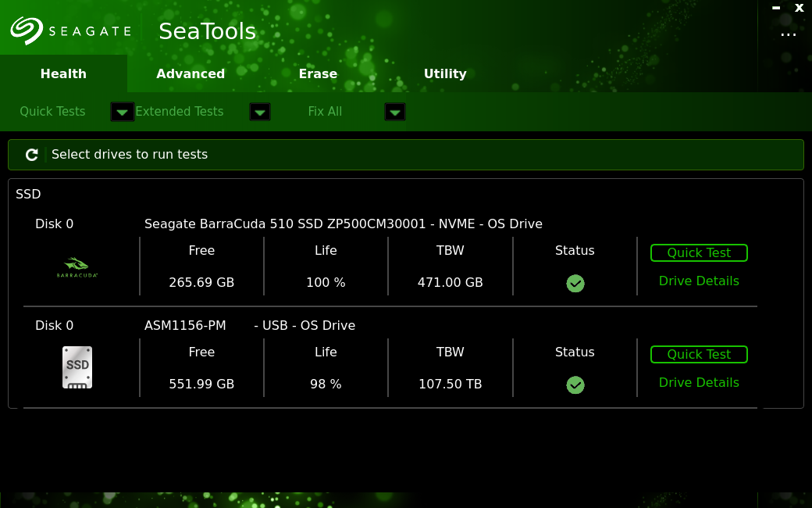Run Quick Test on the BarraCuda 510 SSD
Image resolution: width=812 pixels, height=508 pixels.
pyautogui.click(x=699, y=252)
